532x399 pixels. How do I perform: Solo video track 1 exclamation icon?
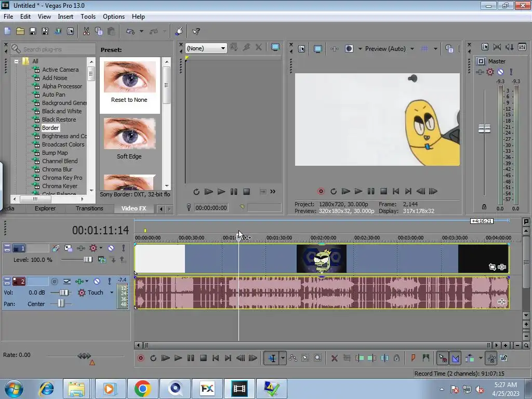click(x=124, y=248)
